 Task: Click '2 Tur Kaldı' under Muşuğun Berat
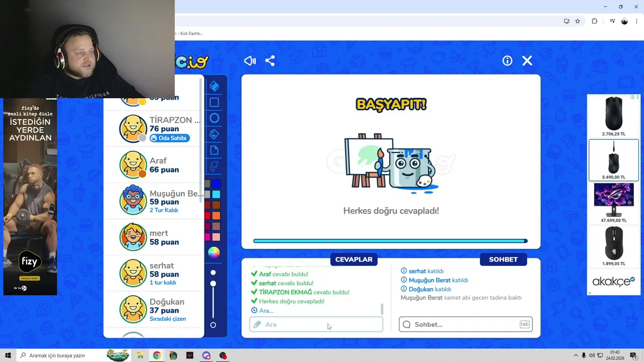164,210
